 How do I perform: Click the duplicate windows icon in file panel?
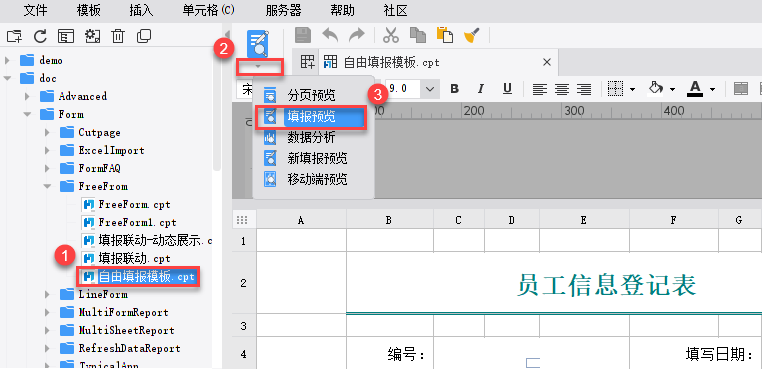click(144, 35)
